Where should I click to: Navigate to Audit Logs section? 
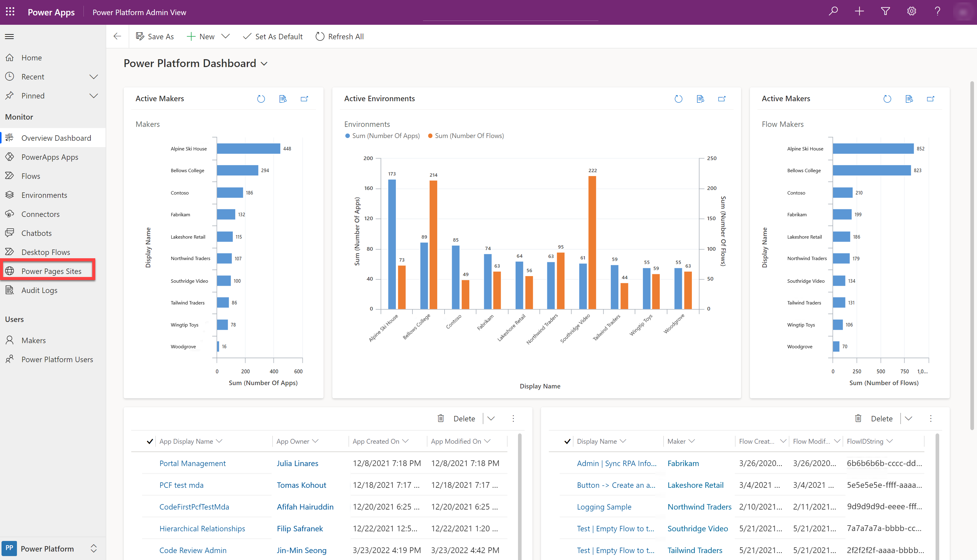click(x=38, y=290)
